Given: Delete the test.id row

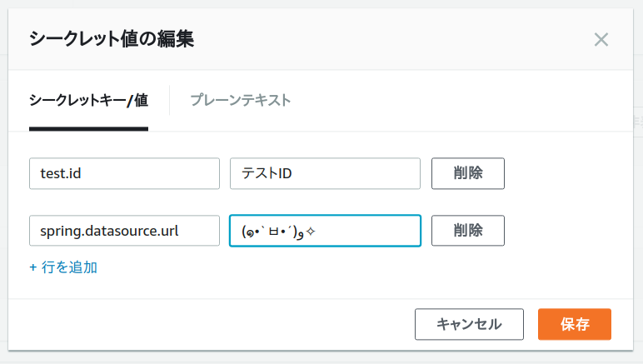Looking at the screenshot, I should (467, 173).
